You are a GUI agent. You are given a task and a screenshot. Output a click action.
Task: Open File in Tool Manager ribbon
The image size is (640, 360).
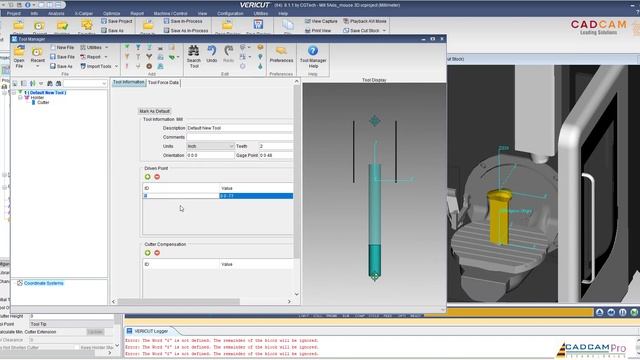tap(19, 57)
